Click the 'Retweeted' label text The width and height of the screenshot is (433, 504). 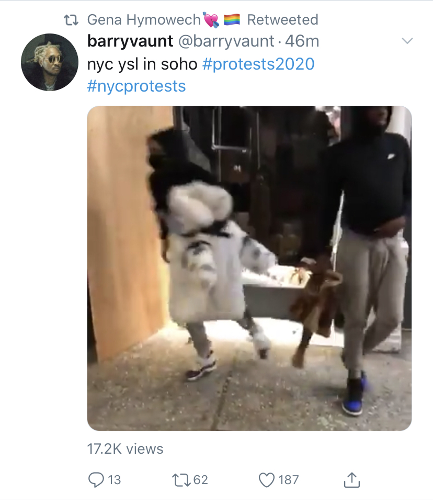283,19
